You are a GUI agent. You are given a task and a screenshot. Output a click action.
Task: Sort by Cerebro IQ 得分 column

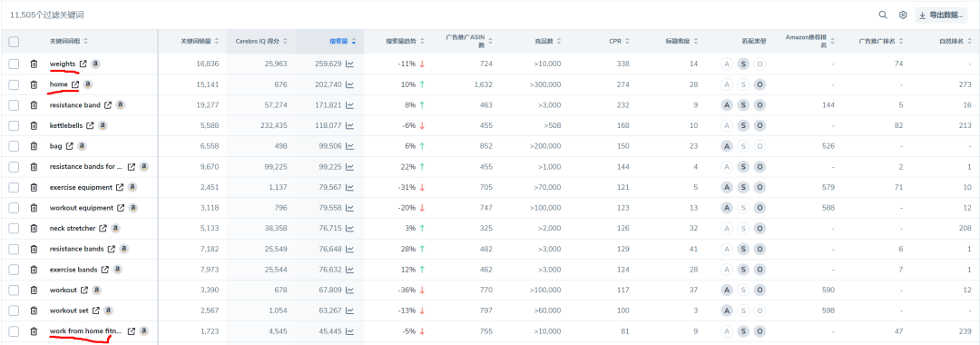[261, 41]
